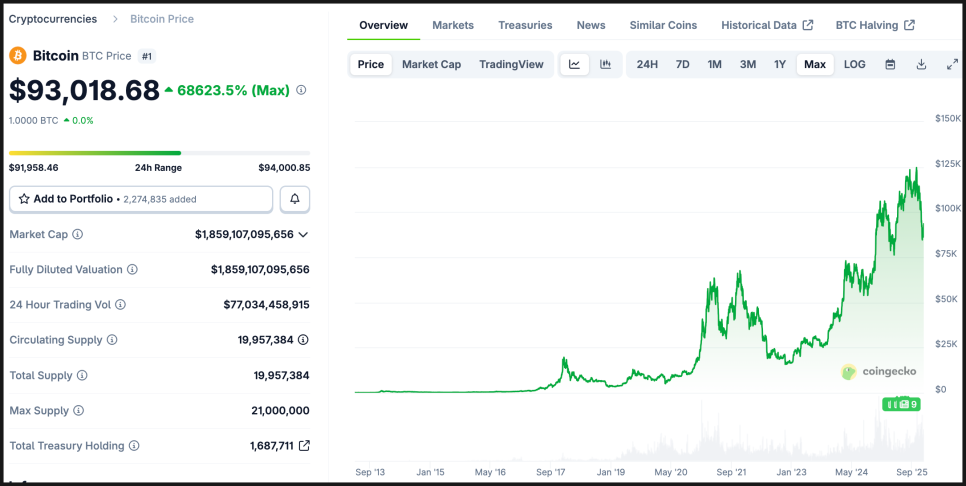This screenshot has height=486, width=966.
Task: Click info icon beside Circulating Supply
Action: tap(112, 340)
